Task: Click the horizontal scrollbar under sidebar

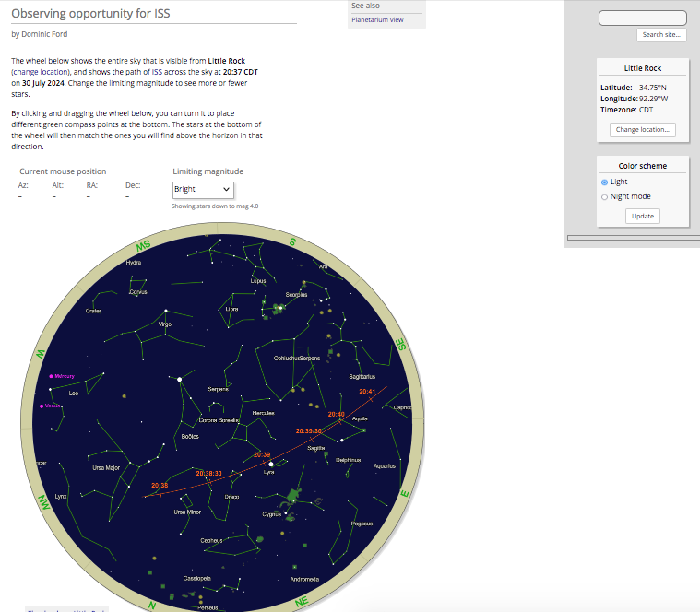Action: click(x=633, y=238)
